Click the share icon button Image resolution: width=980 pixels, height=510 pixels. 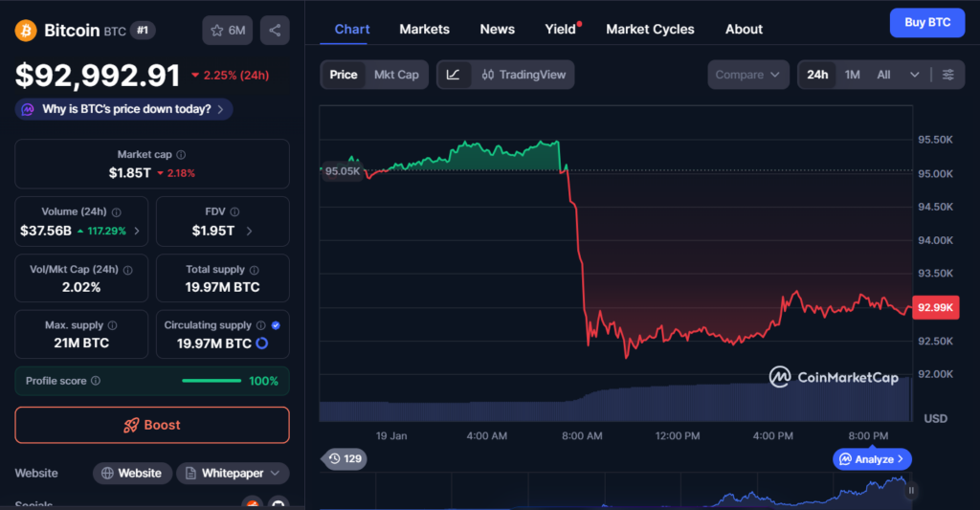(275, 31)
